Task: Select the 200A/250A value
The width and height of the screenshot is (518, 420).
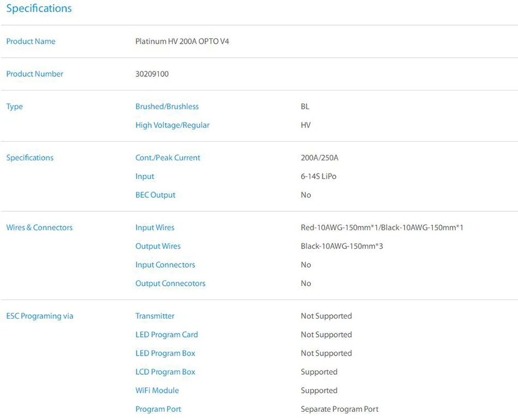Action: point(320,158)
